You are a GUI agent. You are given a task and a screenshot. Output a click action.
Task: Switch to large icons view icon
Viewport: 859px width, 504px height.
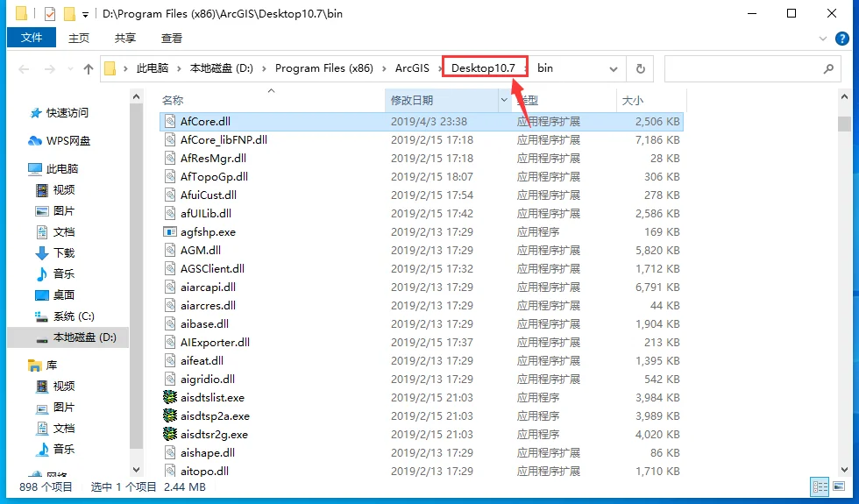[x=839, y=486]
